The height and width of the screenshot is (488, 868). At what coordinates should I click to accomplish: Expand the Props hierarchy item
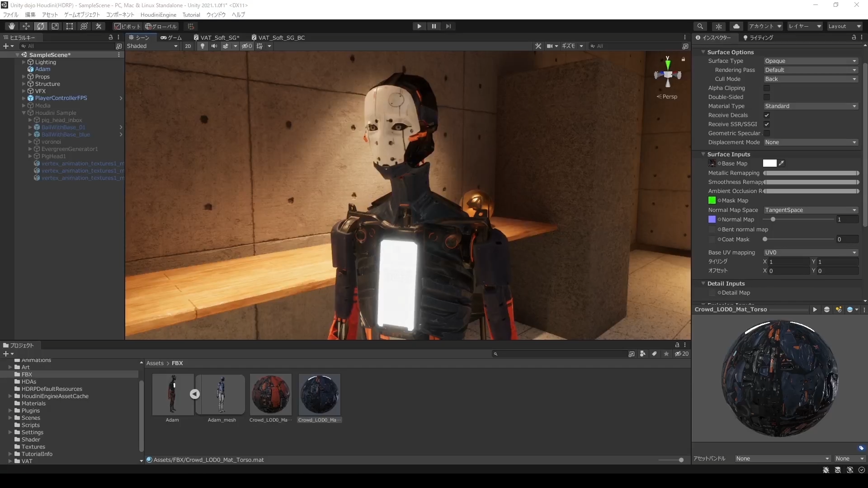click(24, 77)
